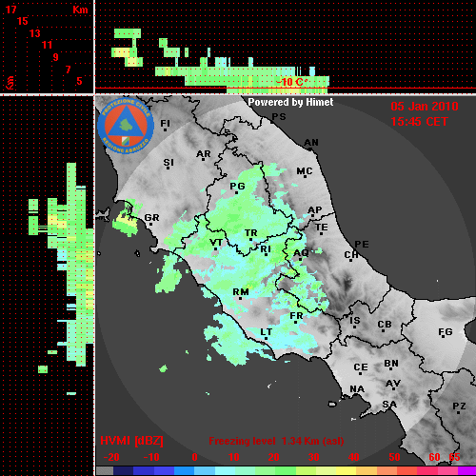
Task: Click the AP city label
Action: (315, 209)
